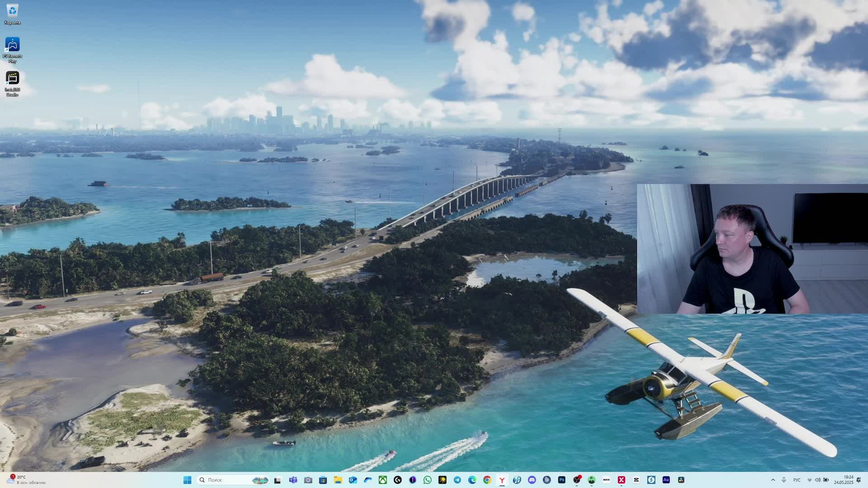Toggle microphone icon in system tray
Viewport: 868px width, 488px height.
pyautogui.click(x=783, y=480)
